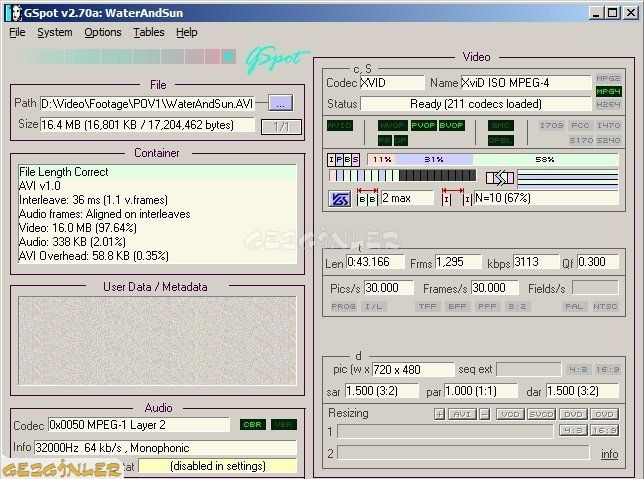Click the CBR audio indicator

(x=253, y=424)
